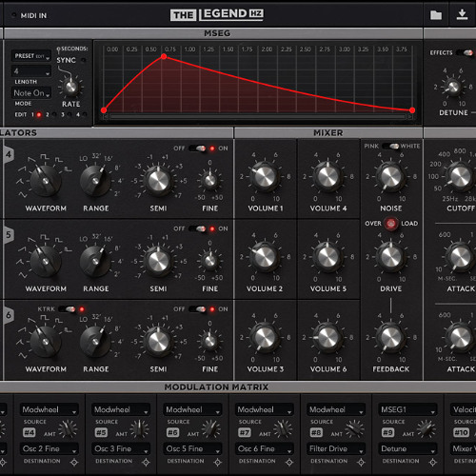Click the #8 modulation slot badge
This screenshot has width=476, height=476.
coord(316,432)
